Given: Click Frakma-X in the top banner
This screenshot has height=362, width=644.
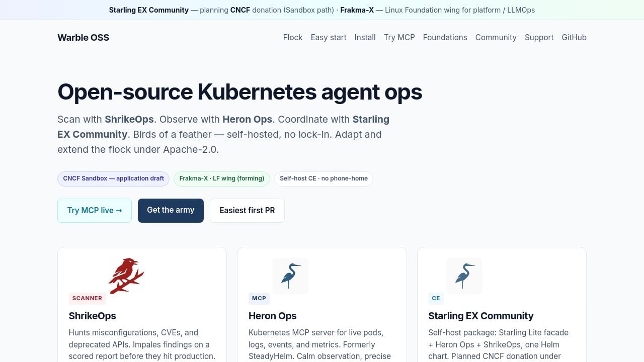Looking at the screenshot, I should pos(357,10).
